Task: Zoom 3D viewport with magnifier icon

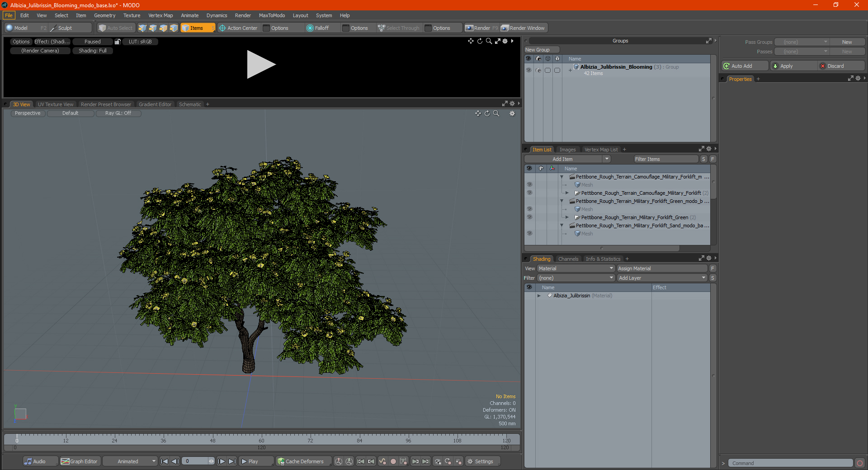Action: coord(496,113)
